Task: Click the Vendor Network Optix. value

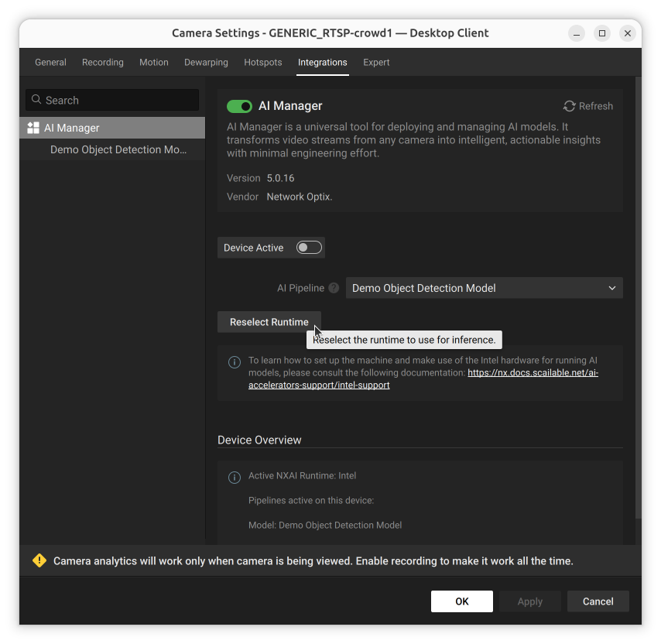Action: tap(300, 197)
